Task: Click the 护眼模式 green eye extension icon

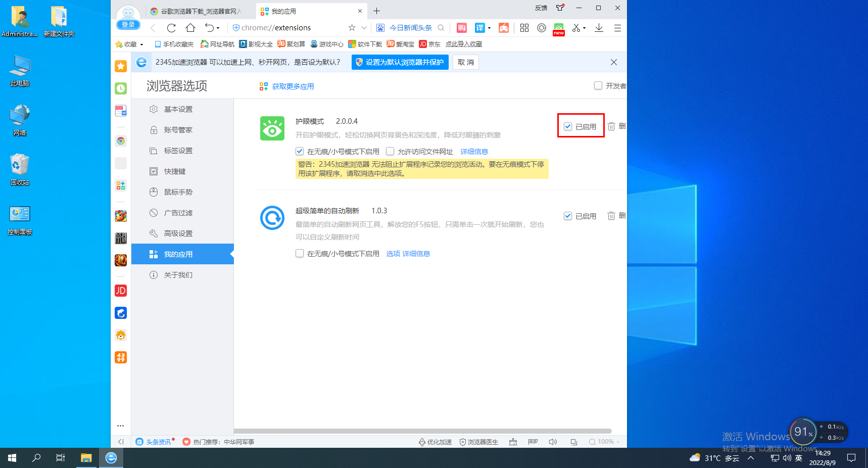Action: click(x=272, y=128)
